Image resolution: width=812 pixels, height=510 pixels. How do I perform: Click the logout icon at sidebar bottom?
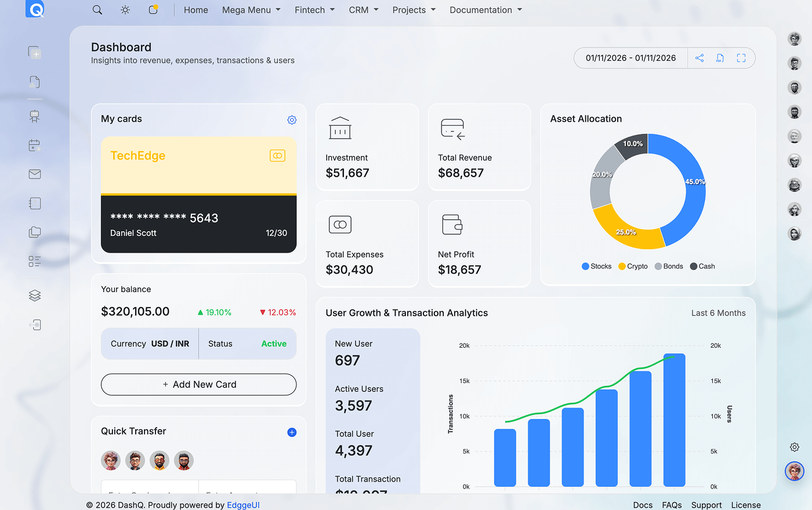pyautogui.click(x=34, y=325)
